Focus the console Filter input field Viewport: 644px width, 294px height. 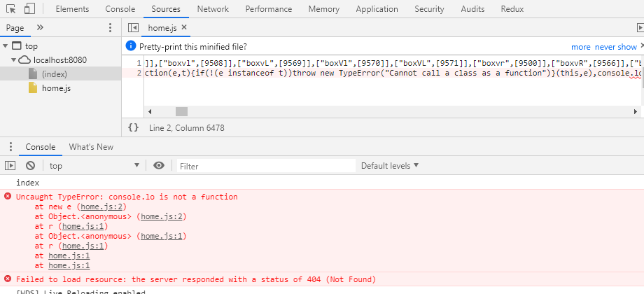[266, 166]
